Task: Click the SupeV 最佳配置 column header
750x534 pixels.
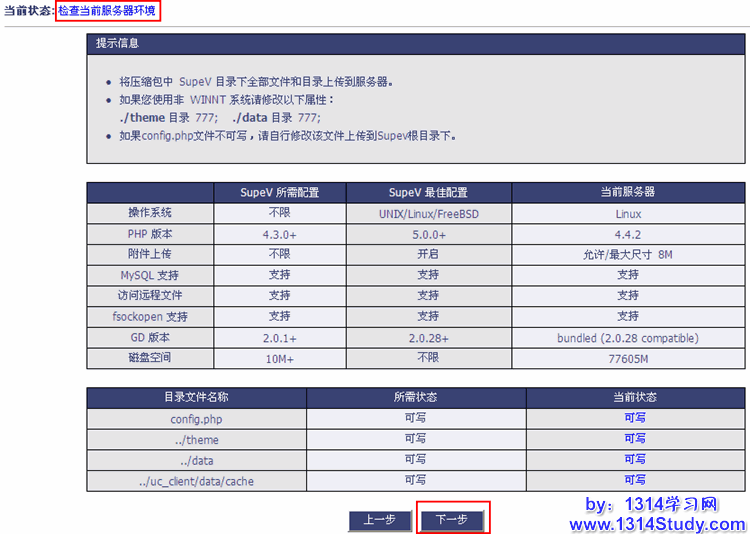Action: (428, 192)
